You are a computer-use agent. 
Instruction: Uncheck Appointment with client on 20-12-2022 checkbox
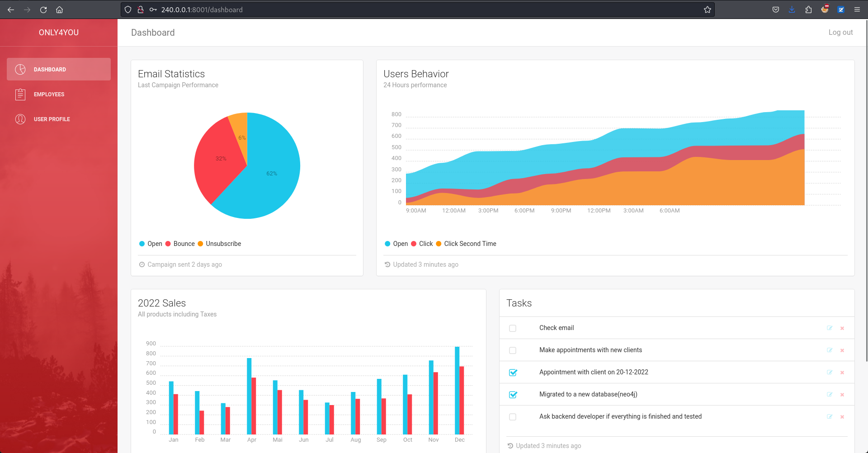click(x=513, y=373)
